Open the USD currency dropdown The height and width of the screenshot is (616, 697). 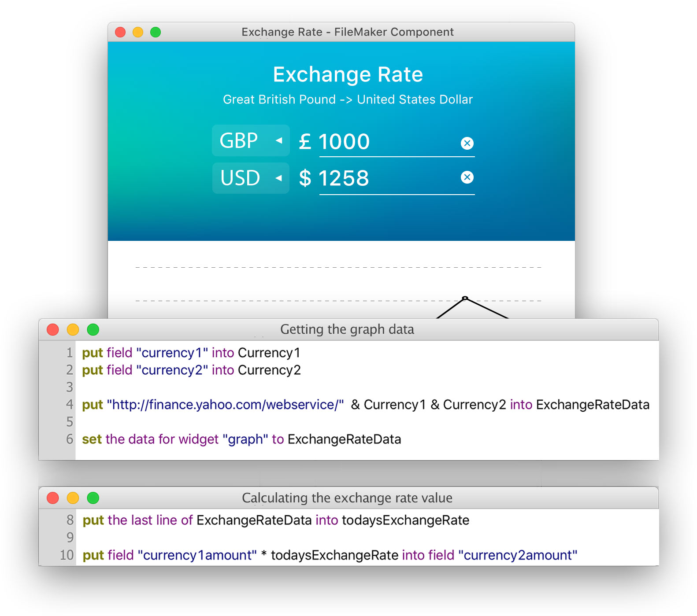pos(251,178)
